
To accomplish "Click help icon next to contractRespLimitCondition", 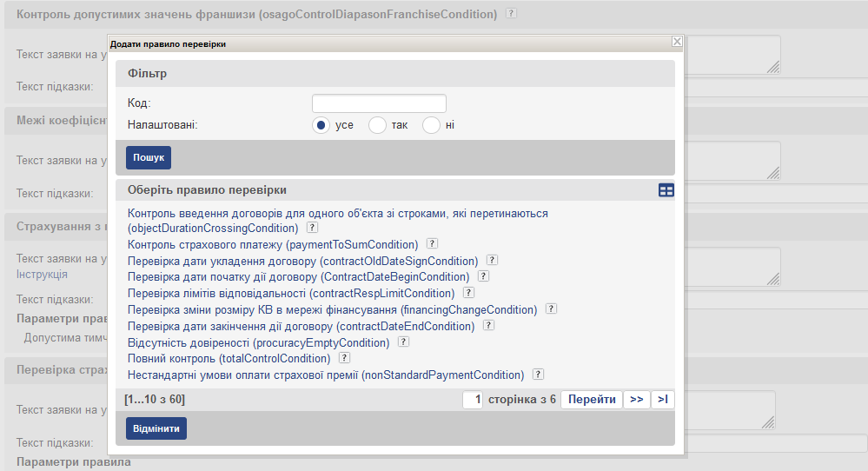I will (468, 293).
